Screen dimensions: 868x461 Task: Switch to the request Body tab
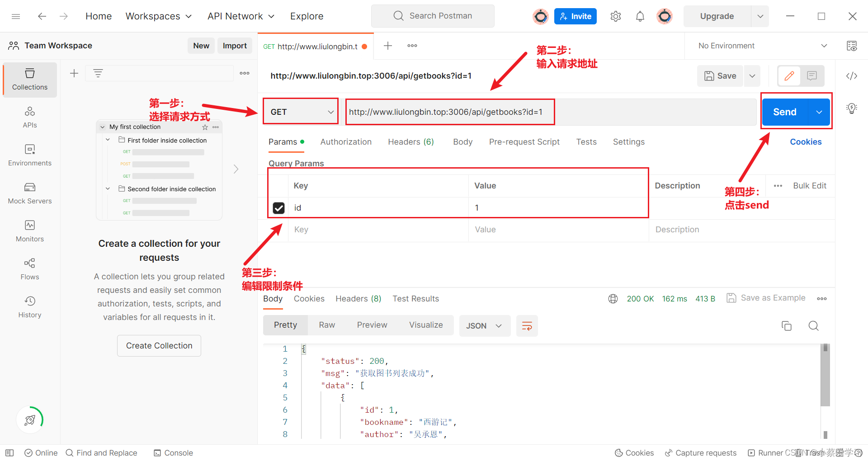coord(463,142)
